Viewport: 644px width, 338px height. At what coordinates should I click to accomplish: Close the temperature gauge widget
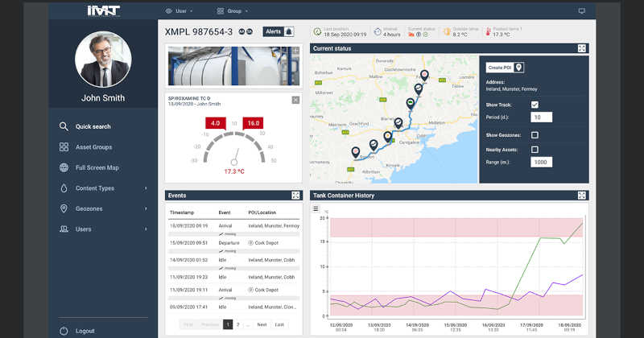(295, 100)
